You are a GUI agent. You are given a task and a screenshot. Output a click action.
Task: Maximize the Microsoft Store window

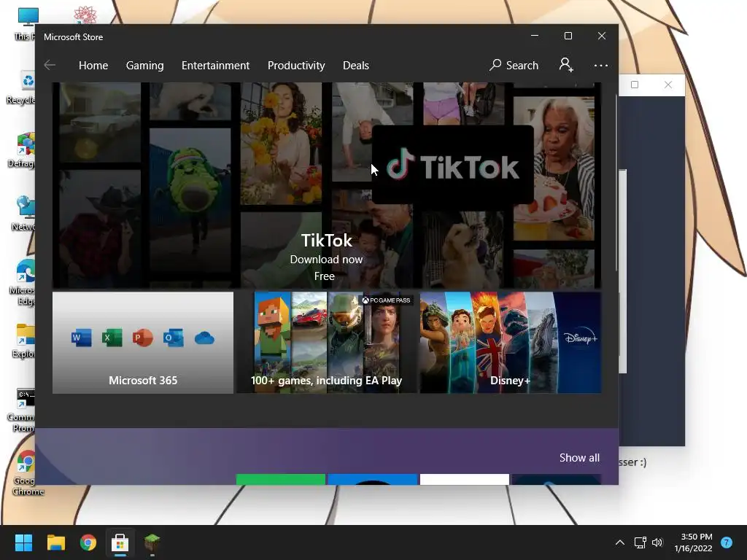click(x=568, y=36)
